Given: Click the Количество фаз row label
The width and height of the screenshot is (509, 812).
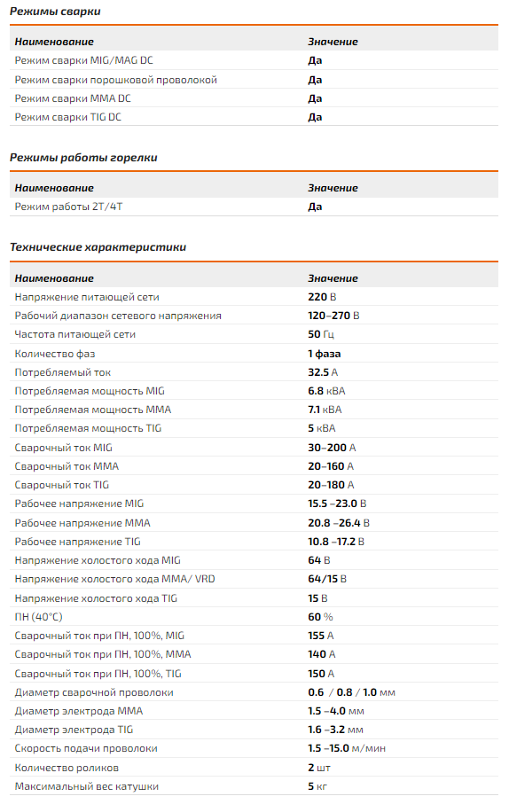Looking at the screenshot, I should click(55, 354).
